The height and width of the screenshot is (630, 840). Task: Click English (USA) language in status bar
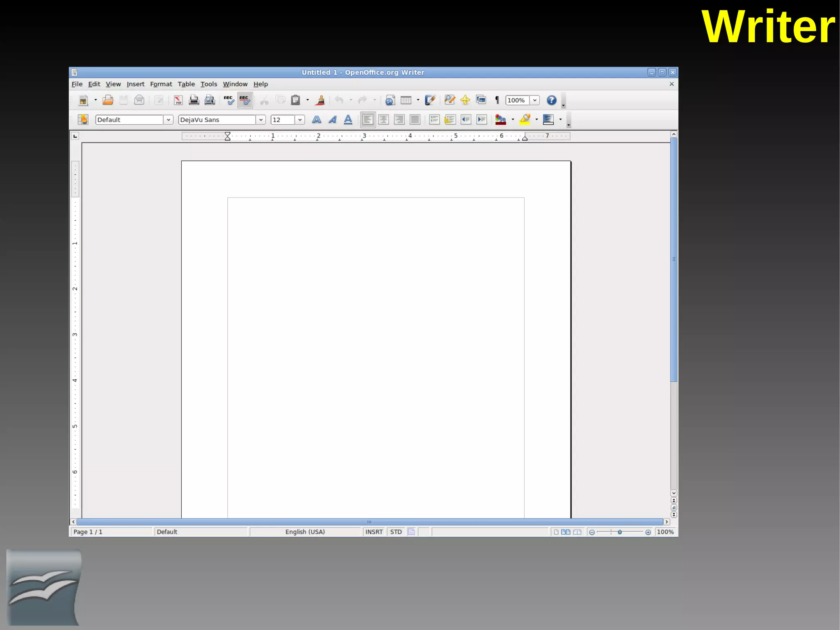305,532
